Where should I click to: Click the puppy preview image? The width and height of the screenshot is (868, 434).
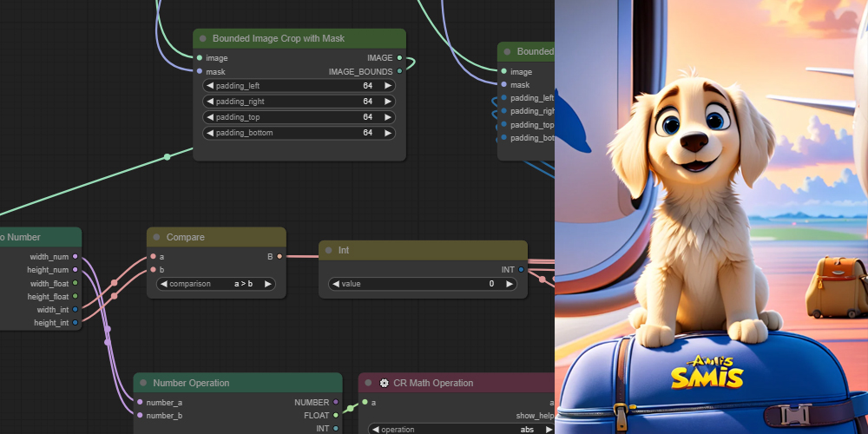click(x=712, y=217)
